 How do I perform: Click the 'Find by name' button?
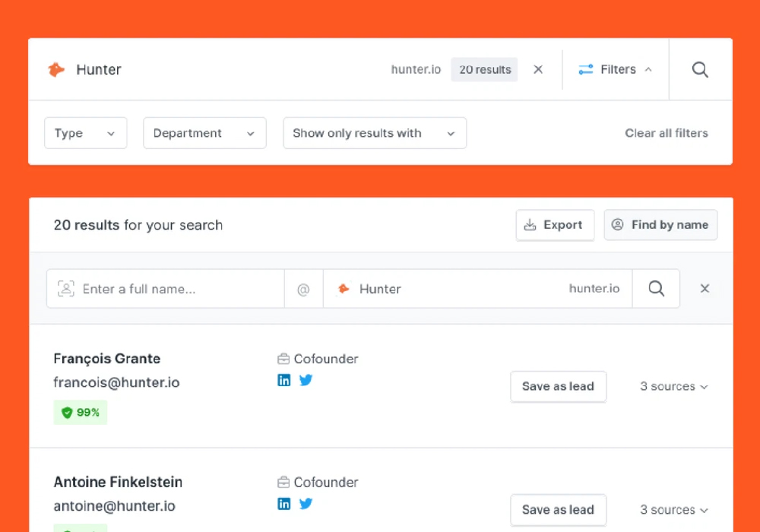pyautogui.click(x=660, y=225)
